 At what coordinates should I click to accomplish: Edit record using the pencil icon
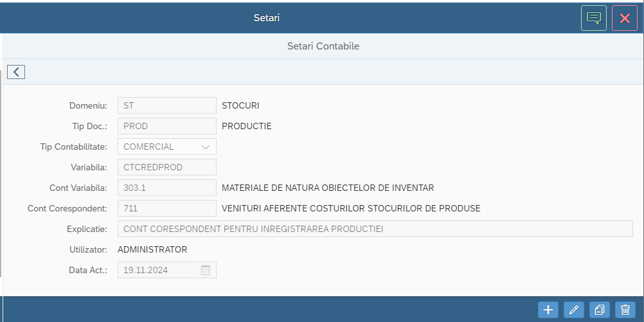574,309
